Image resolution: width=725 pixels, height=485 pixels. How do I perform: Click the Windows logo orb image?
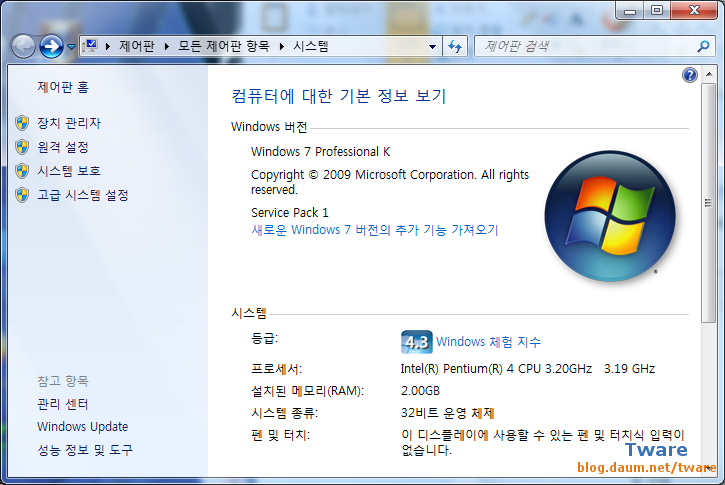(610, 216)
